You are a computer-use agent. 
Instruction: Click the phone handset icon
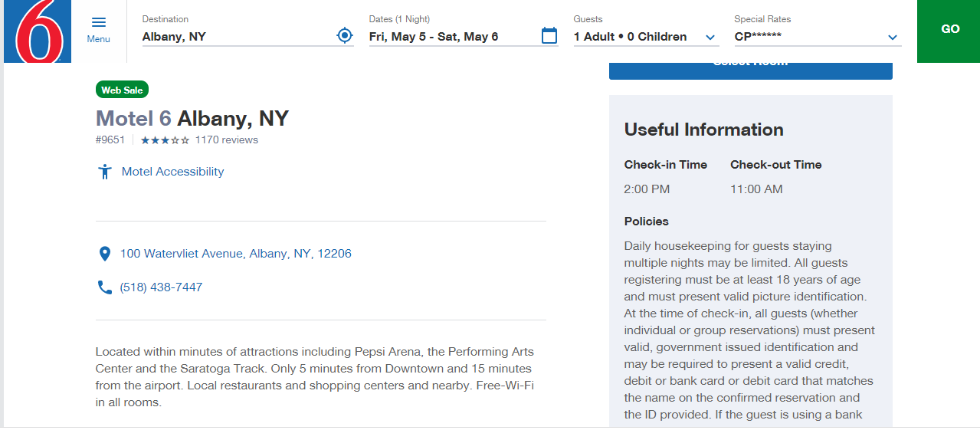pyautogui.click(x=105, y=287)
